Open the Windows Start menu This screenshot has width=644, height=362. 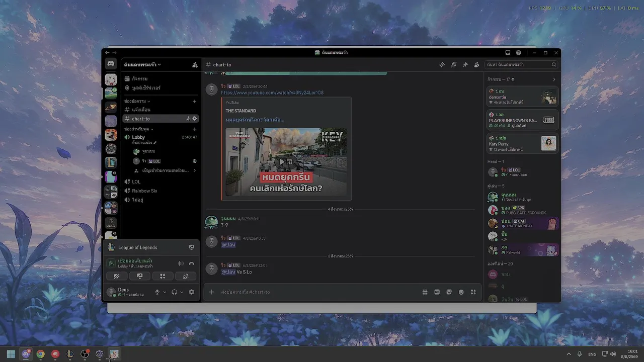pyautogui.click(x=11, y=354)
